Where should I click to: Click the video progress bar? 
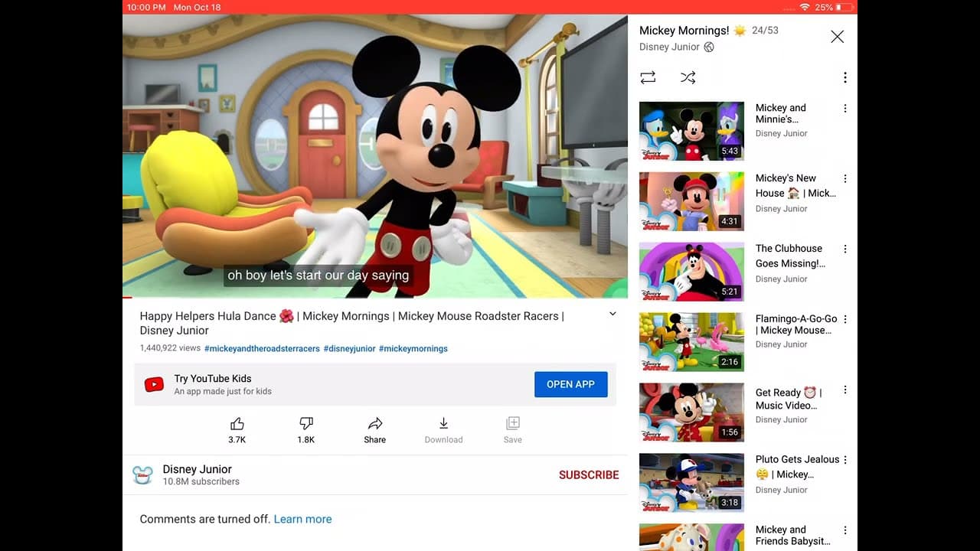point(375,298)
